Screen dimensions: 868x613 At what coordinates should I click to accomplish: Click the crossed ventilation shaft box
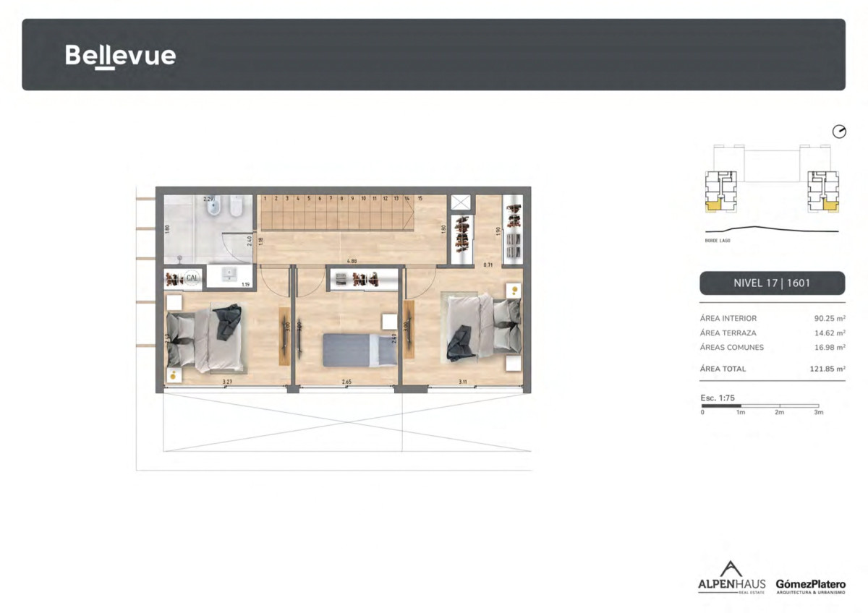click(x=461, y=202)
